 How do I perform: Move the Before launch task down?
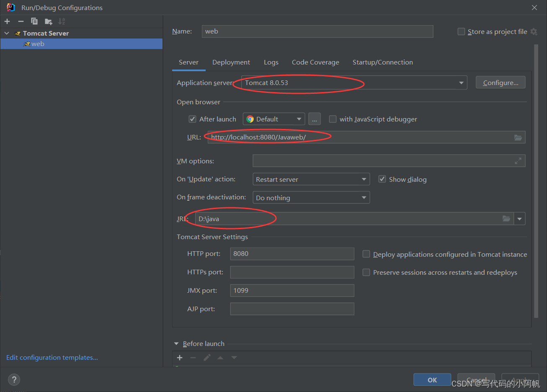click(234, 358)
